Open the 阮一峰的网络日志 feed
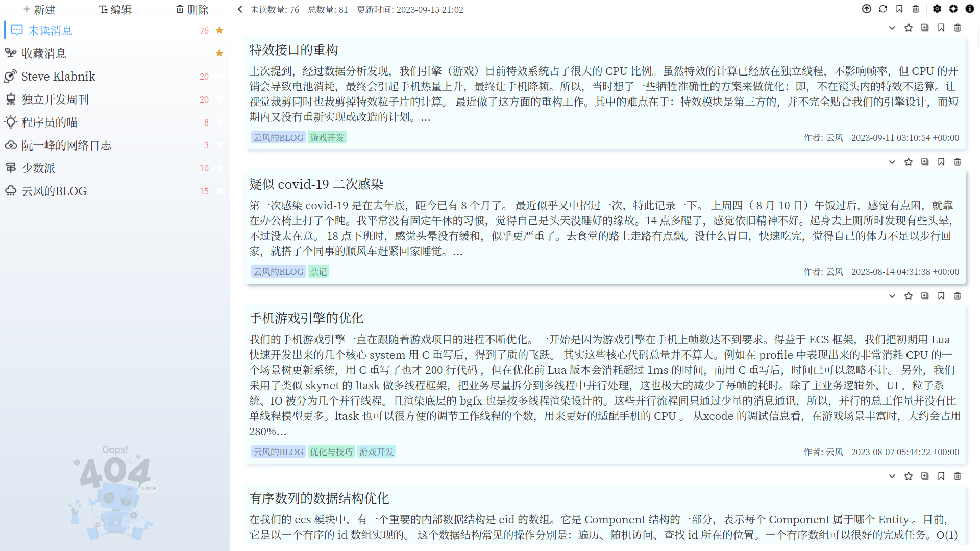The width and height of the screenshot is (980, 551). point(66,145)
